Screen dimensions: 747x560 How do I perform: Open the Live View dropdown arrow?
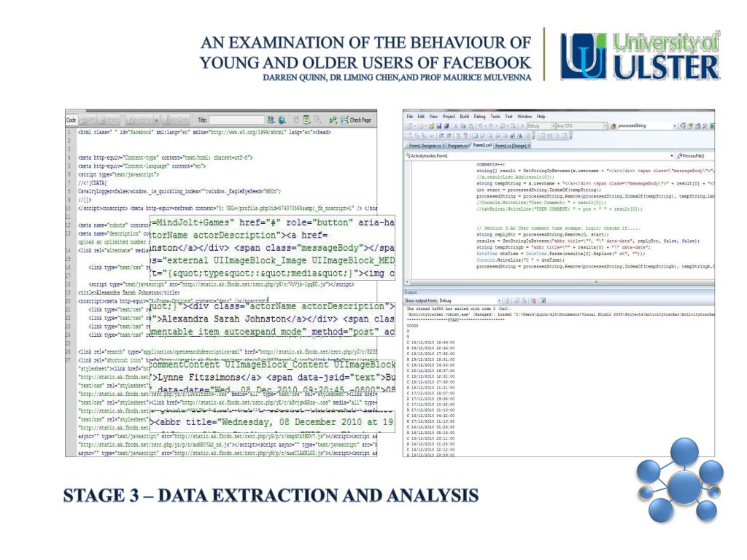156,120
